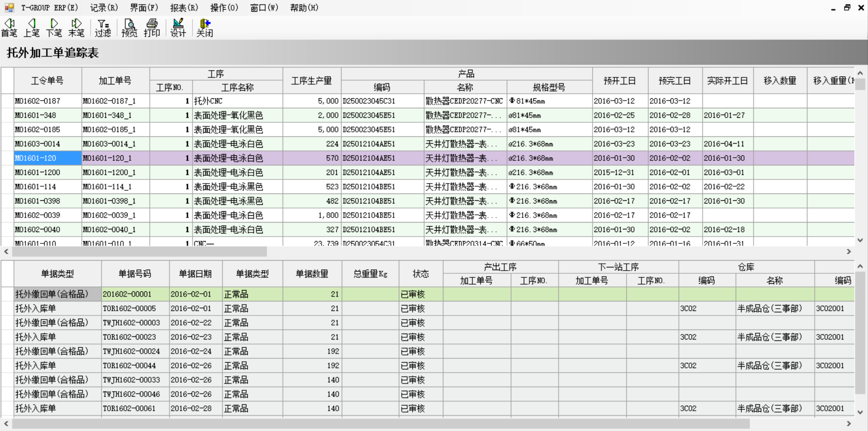The width and height of the screenshot is (868, 431).
Task: Jump to last record with 末笔 icon
Action: (76, 28)
